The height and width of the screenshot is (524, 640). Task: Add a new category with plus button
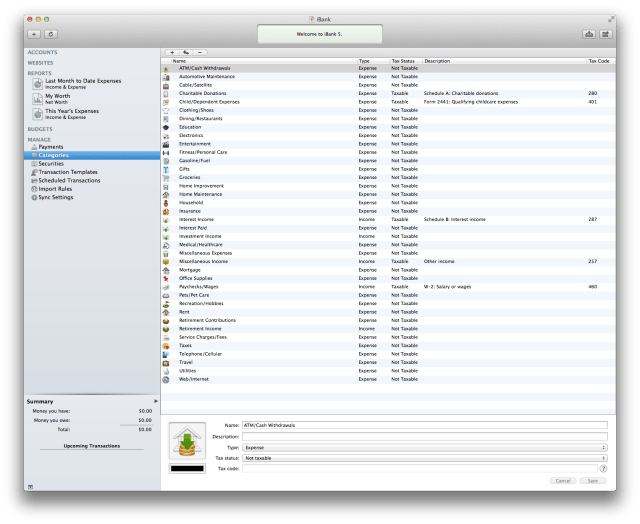(x=170, y=51)
